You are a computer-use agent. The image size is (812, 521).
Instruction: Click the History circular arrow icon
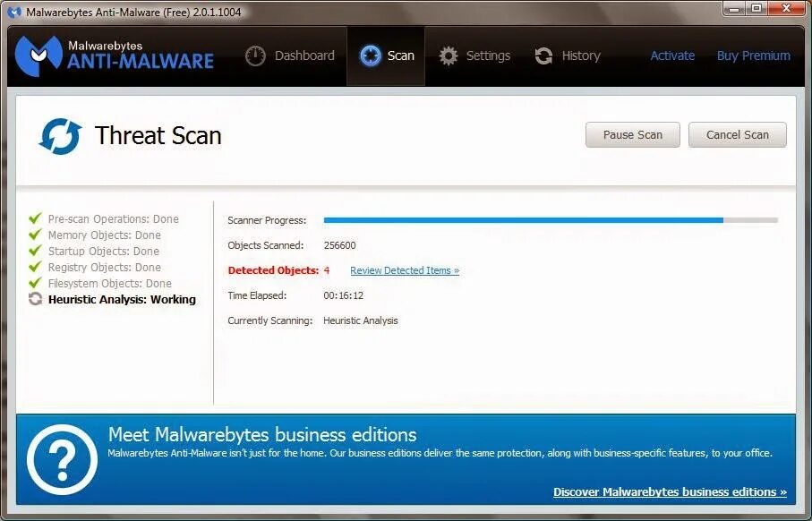point(543,56)
